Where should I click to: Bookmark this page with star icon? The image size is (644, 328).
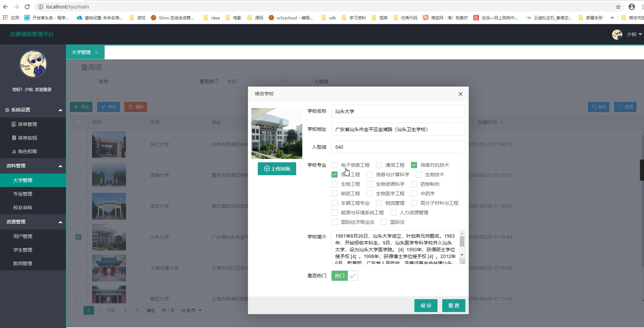point(618,7)
